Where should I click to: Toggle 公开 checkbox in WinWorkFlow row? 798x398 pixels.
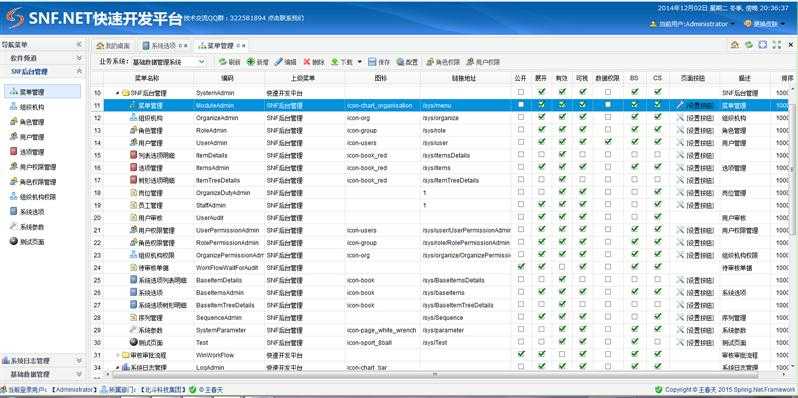click(520, 354)
